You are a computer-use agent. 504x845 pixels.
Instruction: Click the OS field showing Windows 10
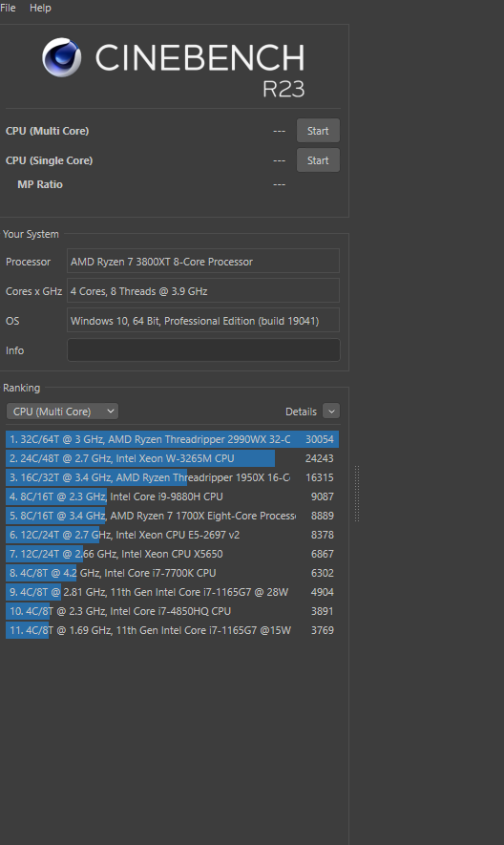(x=203, y=321)
